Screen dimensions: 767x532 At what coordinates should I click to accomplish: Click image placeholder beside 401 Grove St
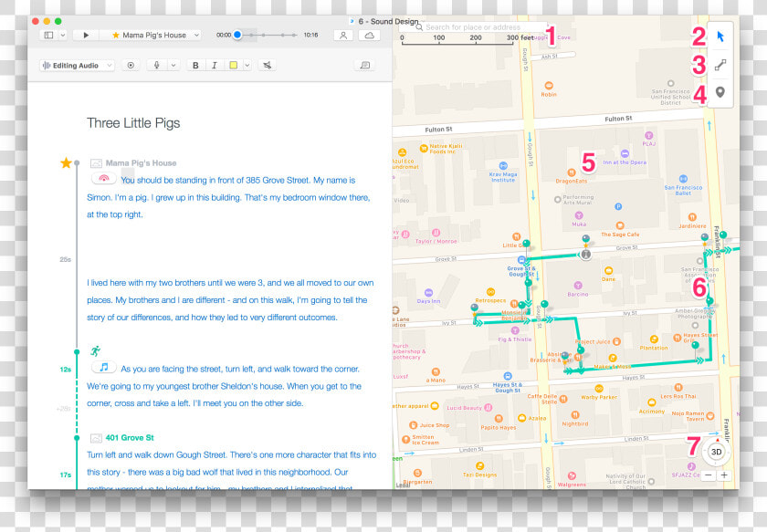[97, 438]
